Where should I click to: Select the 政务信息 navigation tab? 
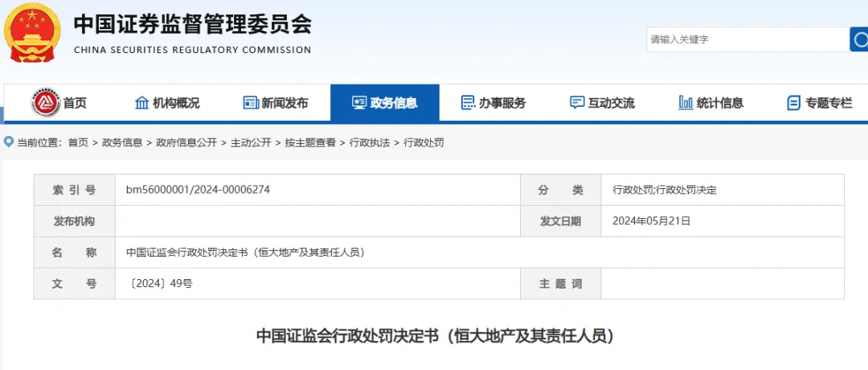(x=385, y=103)
